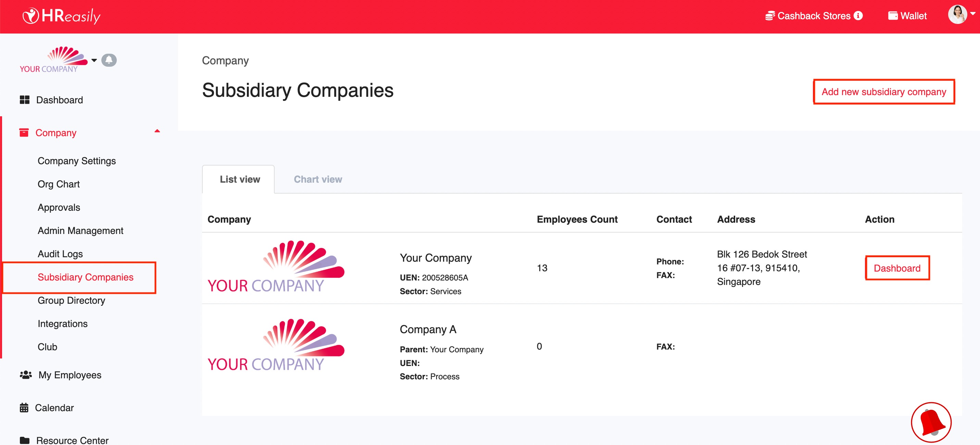The image size is (980, 445).
Task: Open Org Chart in Company submenu
Action: click(59, 184)
